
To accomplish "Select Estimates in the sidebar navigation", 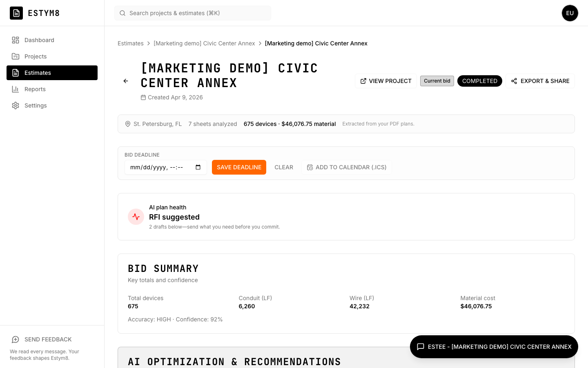I will point(38,73).
